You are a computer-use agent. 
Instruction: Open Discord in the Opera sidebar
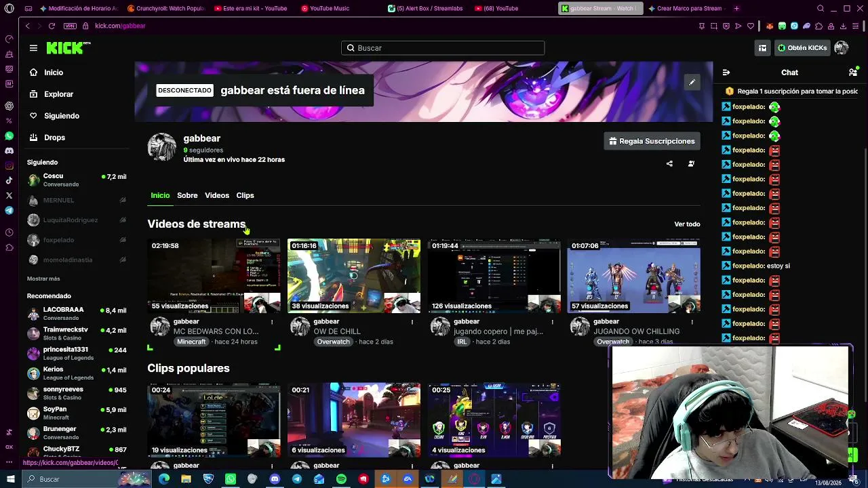tap(9, 150)
